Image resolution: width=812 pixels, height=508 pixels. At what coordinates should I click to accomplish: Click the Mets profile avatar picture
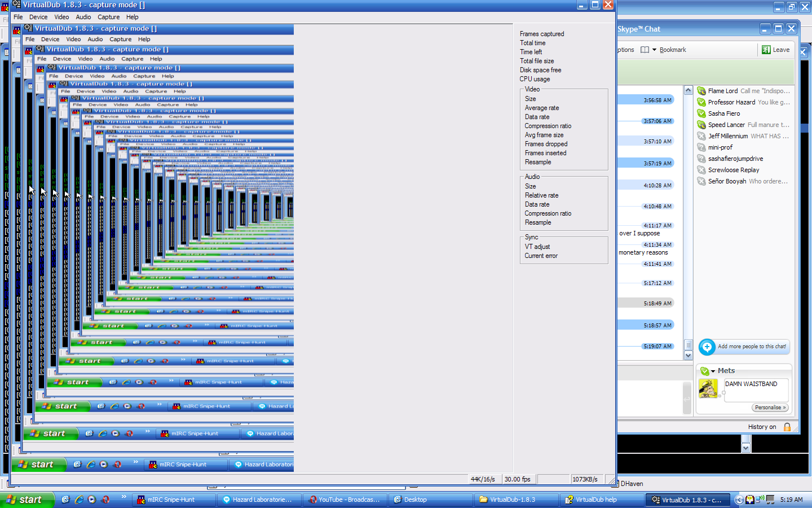[x=708, y=388]
